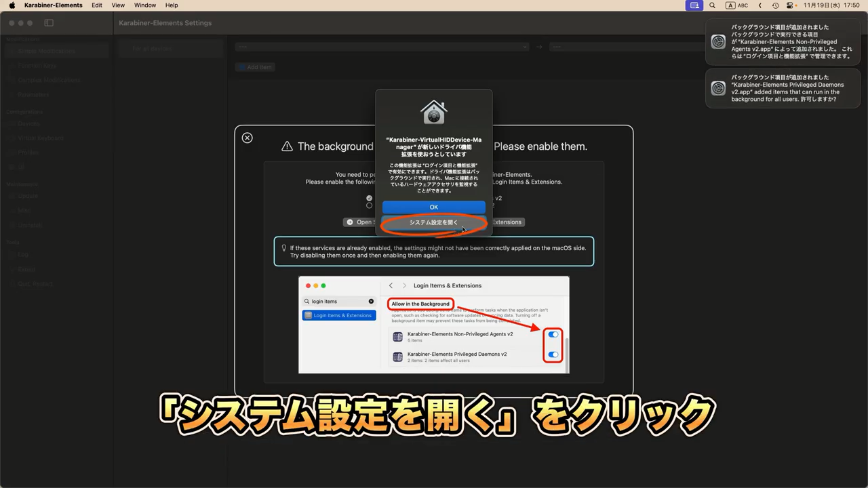Click the Spotlight search icon in menu bar
This screenshot has width=868, height=488.
pos(712,5)
